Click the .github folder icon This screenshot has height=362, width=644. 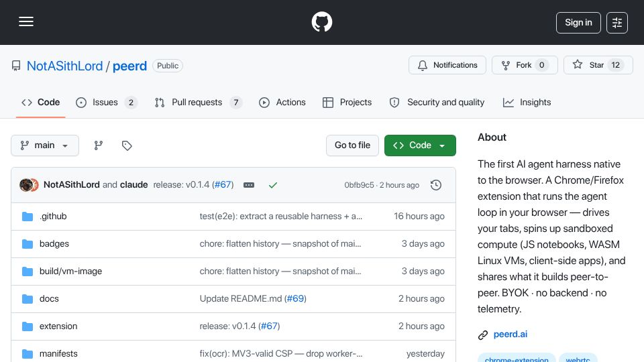coord(28,217)
